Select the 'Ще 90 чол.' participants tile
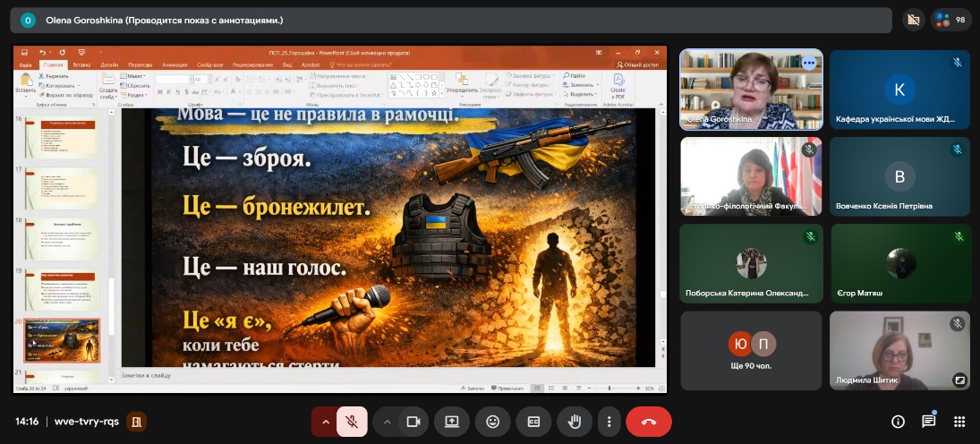This screenshot has width=980, height=444. click(751, 350)
